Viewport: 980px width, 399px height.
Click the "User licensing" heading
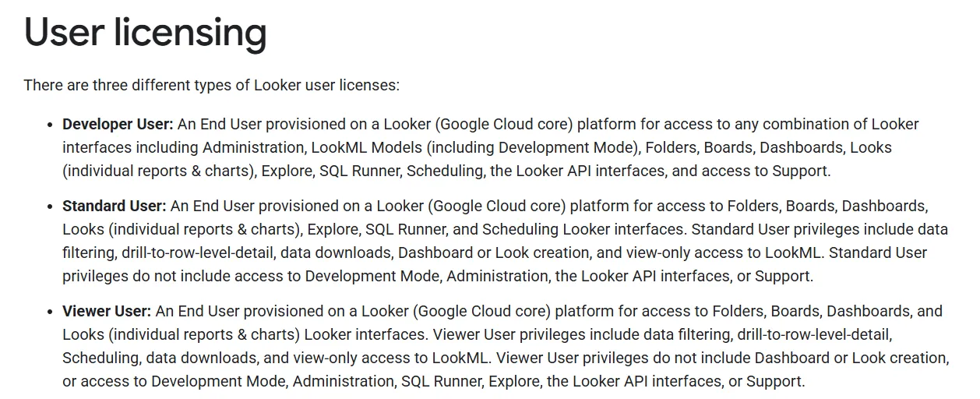pos(146,33)
